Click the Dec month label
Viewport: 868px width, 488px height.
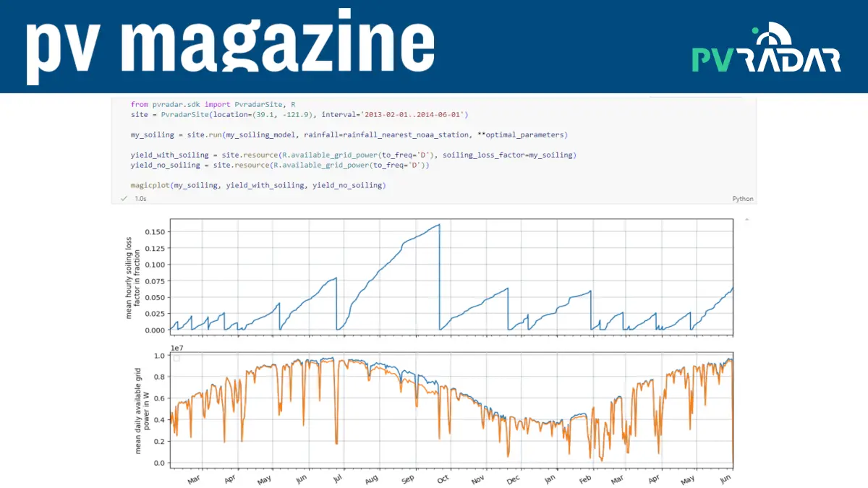[x=513, y=479]
